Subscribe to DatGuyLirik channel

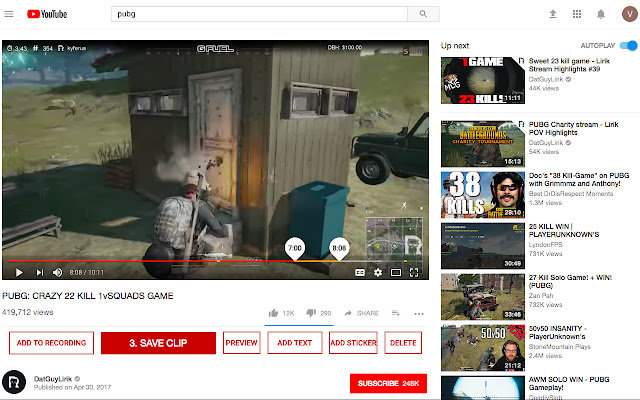(x=388, y=383)
